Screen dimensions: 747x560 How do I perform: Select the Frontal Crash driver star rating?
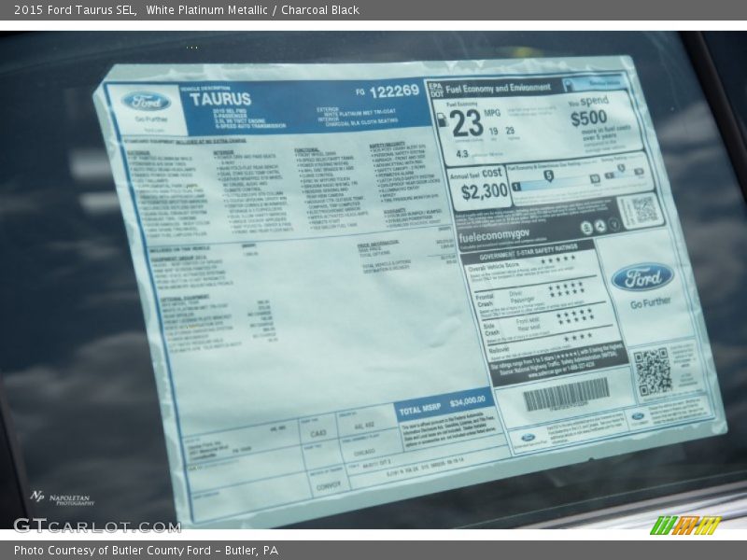565,288
